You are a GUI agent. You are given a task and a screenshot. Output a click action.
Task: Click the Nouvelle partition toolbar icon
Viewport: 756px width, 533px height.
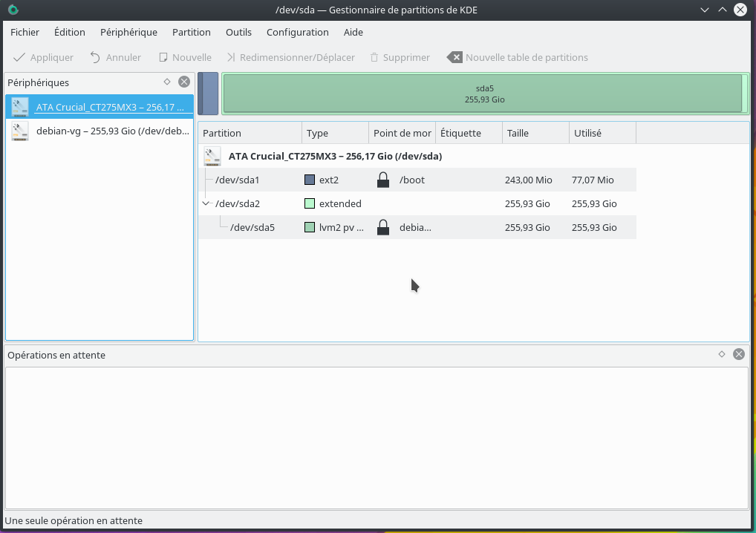163,57
